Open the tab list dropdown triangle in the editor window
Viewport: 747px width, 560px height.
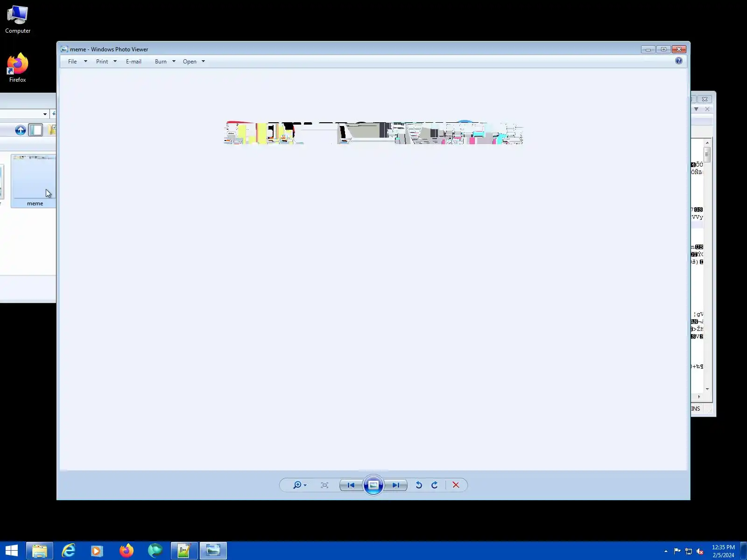pyautogui.click(x=696, y=109)
